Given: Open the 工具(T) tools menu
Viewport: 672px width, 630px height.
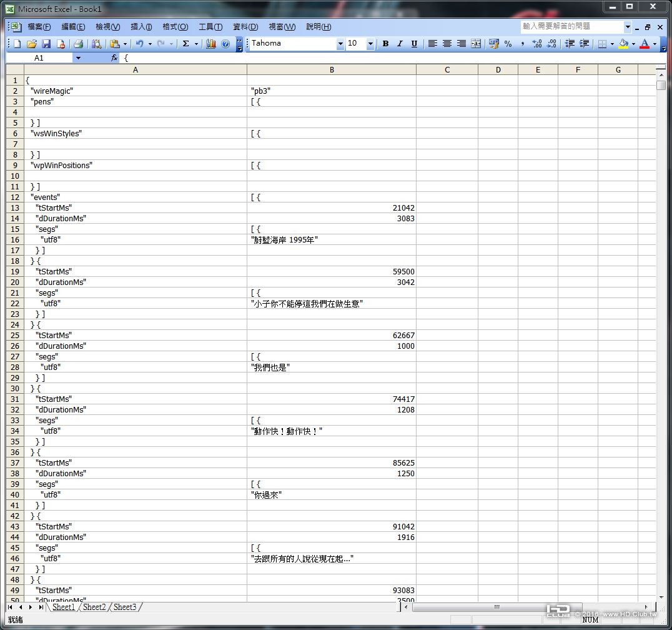Looking at the screenshot, I should coord(210,27).
